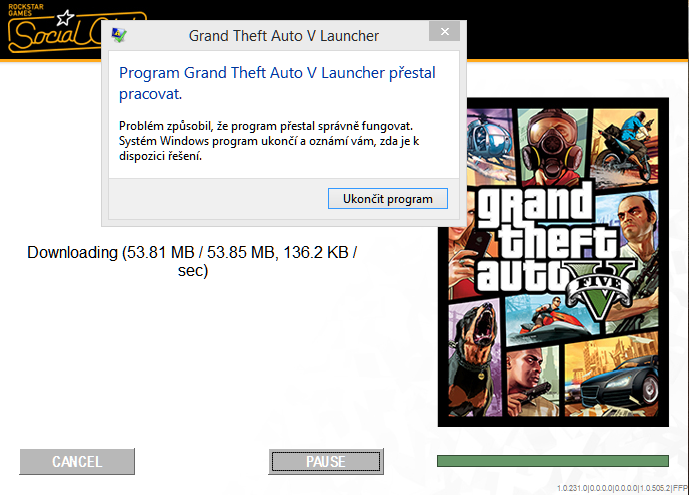
Task: Click the Downloading status text
Action: pos(192,261)
